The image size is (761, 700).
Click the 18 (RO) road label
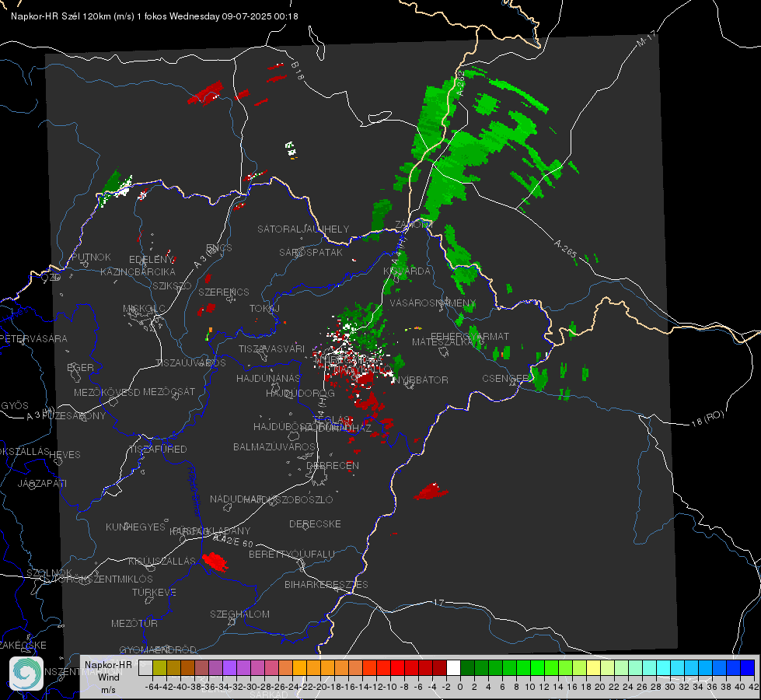(707, 418)
